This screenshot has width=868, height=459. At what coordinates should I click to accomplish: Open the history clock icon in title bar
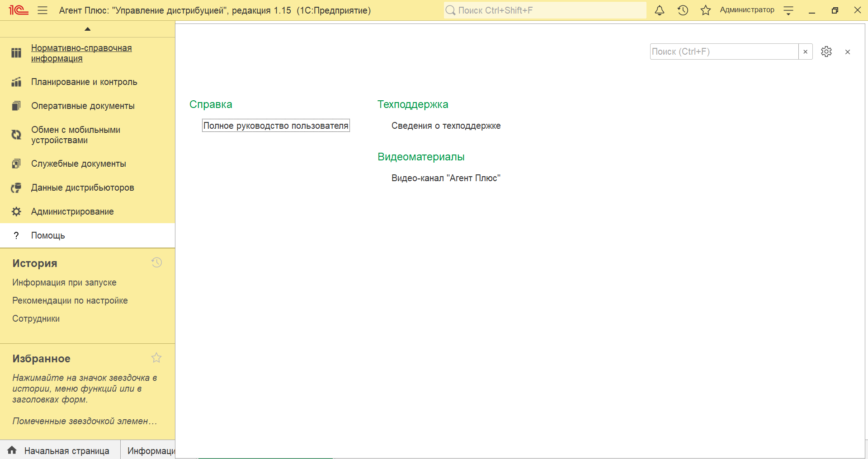point(683,10)
